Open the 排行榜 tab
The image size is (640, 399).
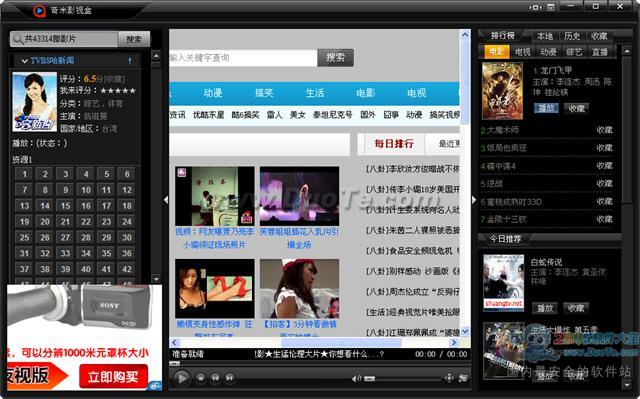click(x=502, y=35)
